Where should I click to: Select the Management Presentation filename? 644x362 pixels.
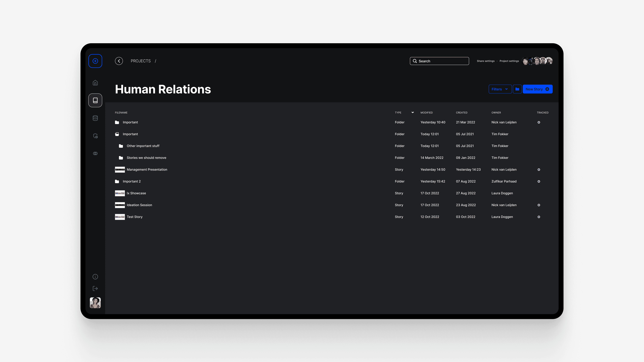pyautogui.click(x=147, y=170)
